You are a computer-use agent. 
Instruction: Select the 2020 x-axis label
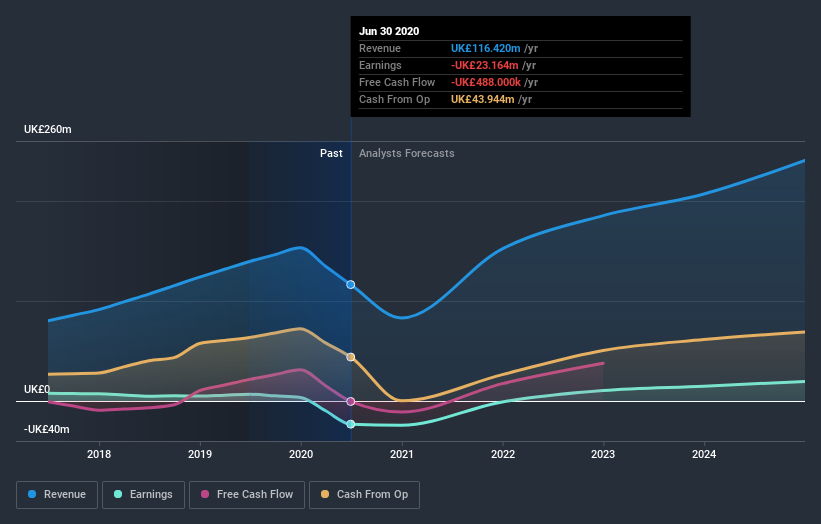pyautogui.click(x=301, y=454)
